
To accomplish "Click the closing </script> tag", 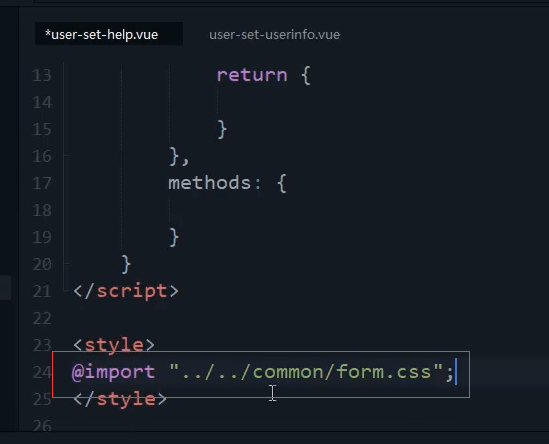I will click(x=126, y=291).
